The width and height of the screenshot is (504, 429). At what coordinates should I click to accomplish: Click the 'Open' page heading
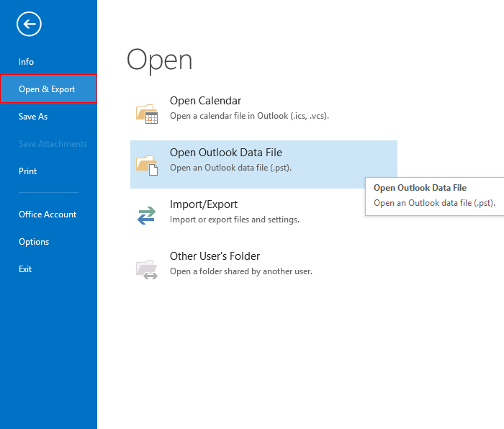[159, 60]
